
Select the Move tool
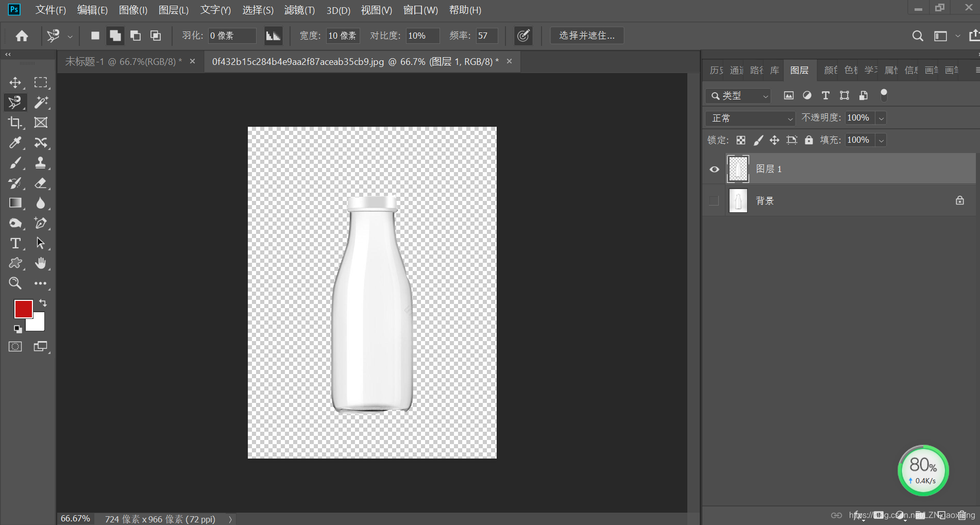[x=15, y=82]
